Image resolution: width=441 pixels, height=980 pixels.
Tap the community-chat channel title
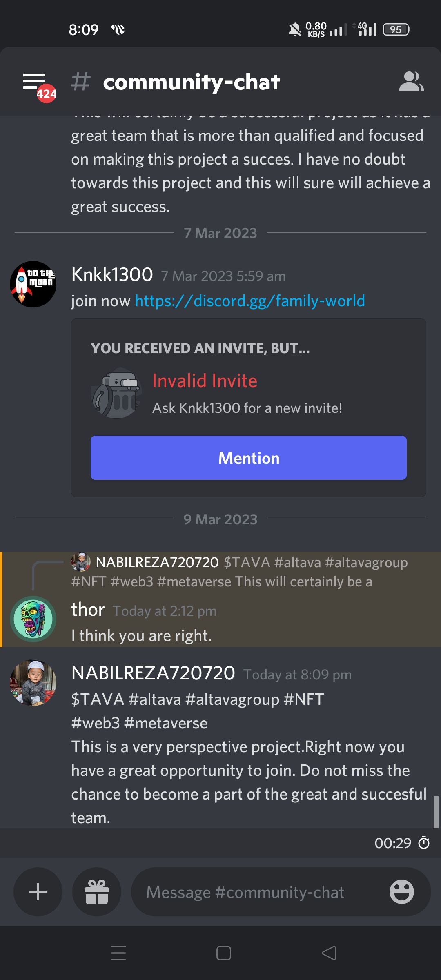coord(192,82)
